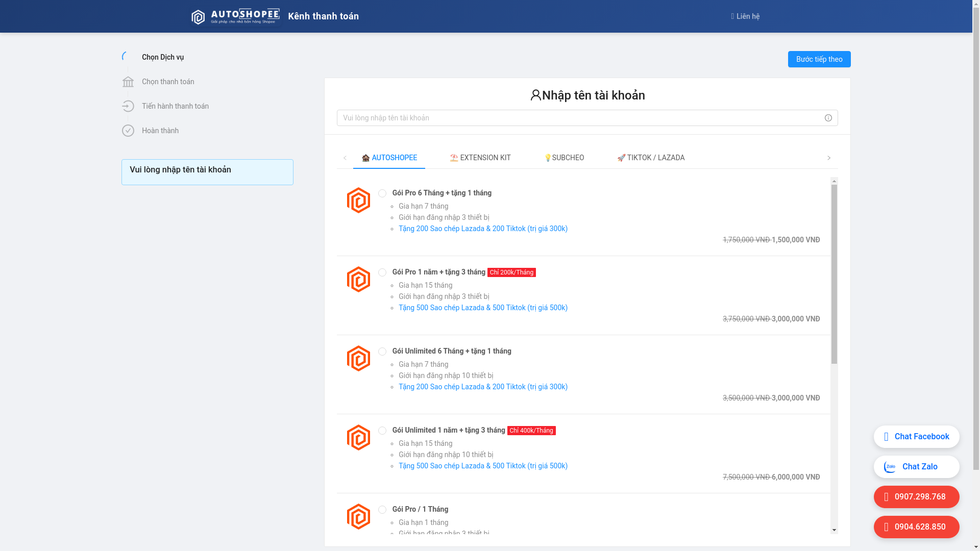Screen dimensions: 980x551
Task: Click the logo icon of Gói Pro 1 năm
Action: click(x=358, y=279)
